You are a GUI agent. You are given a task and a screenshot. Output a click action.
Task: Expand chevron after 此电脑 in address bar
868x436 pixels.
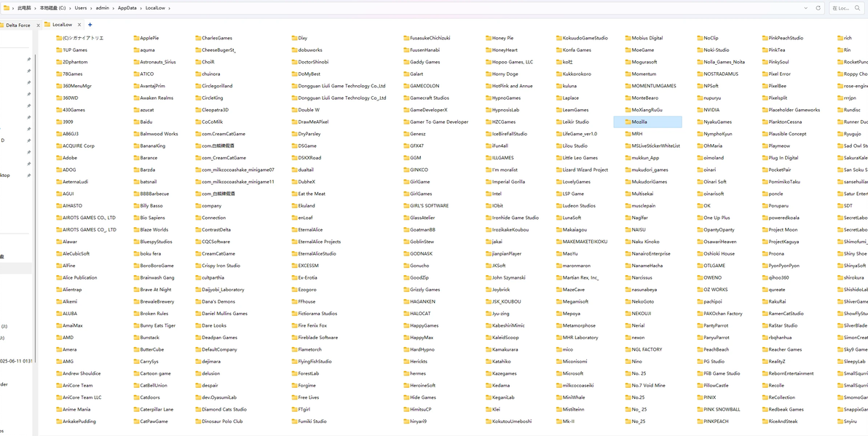tap(35, 8)
